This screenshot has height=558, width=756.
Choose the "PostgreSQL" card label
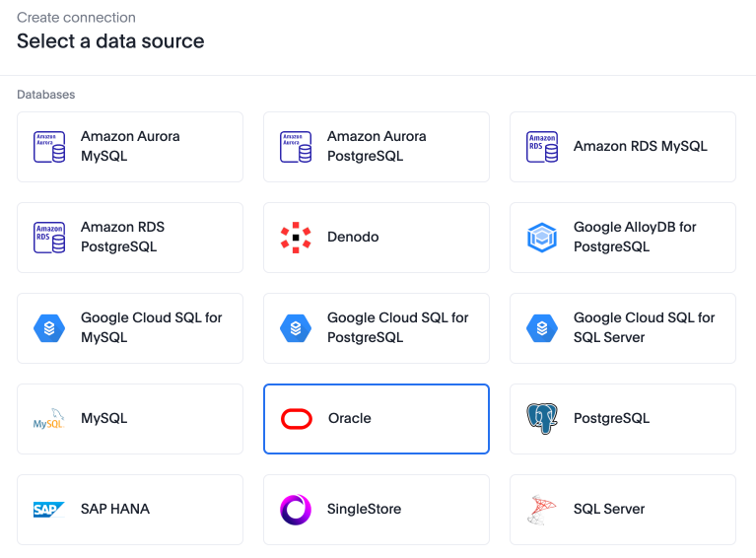click(x=611, y=418)
